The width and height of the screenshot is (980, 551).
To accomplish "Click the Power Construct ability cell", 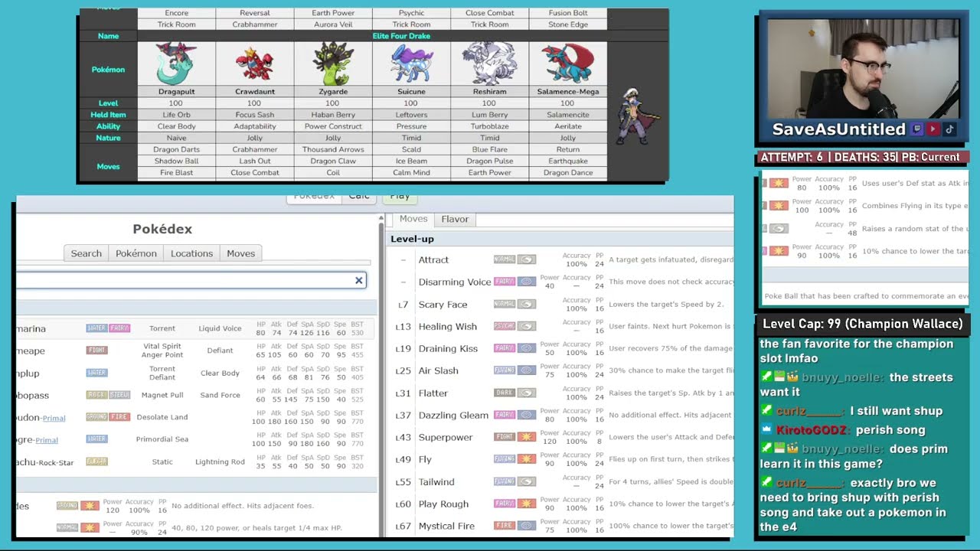I will 333,126.
